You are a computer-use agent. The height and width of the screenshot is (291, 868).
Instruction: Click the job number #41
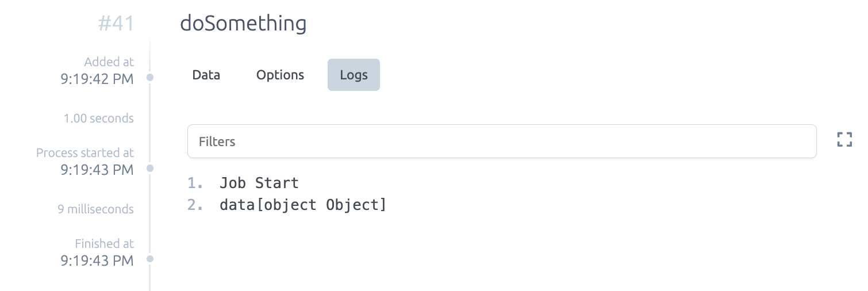[116, 24]
